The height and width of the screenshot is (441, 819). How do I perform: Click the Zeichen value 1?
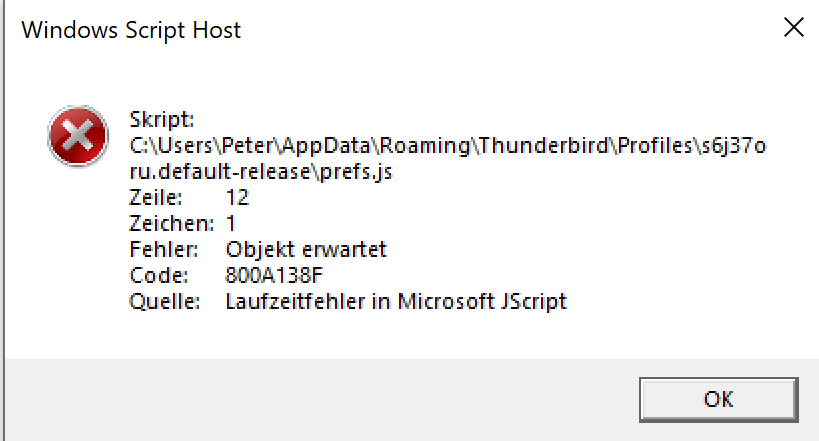pos(231,223)
